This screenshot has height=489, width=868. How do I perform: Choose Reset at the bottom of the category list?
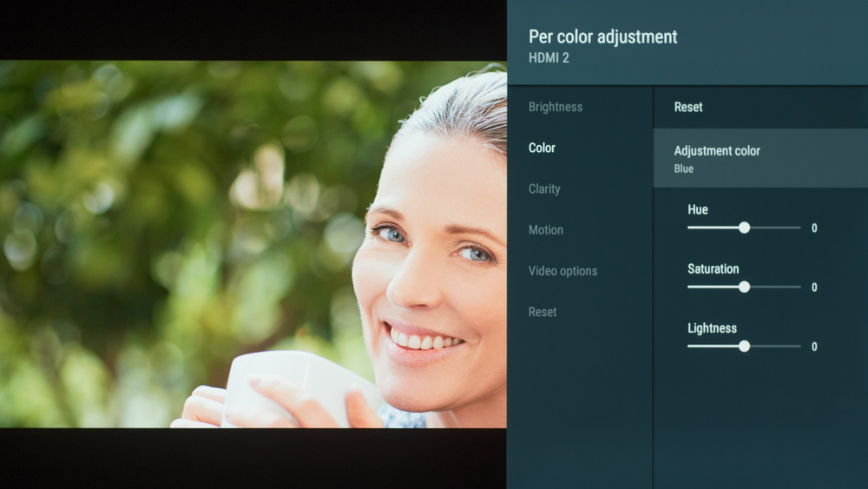pos(542,312)
